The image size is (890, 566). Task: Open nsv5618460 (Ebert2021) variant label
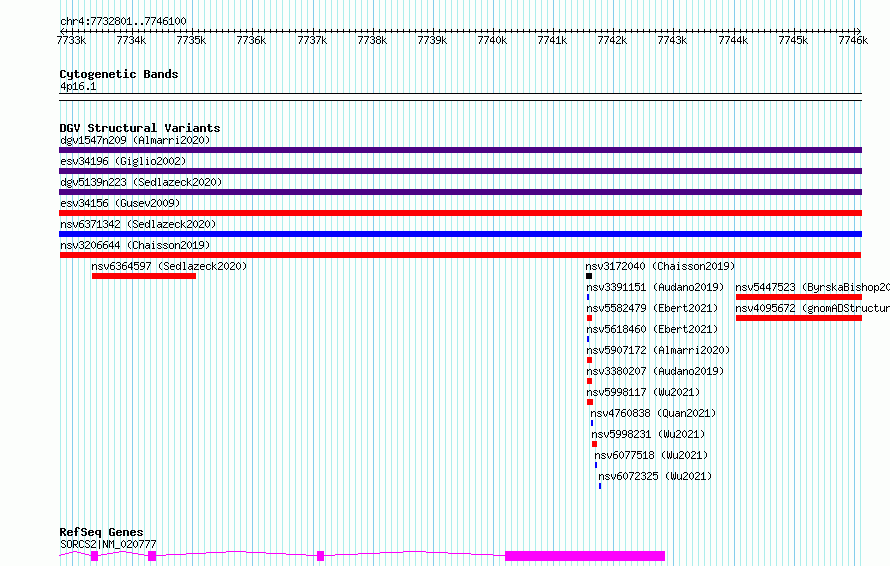(x=652, y=329)
